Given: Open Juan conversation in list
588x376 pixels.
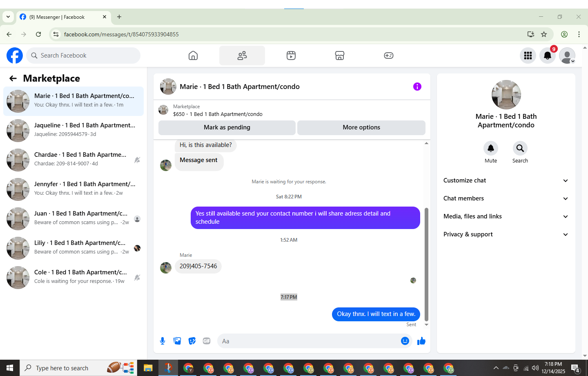Looking at the screenshot, I should (73, 218).
